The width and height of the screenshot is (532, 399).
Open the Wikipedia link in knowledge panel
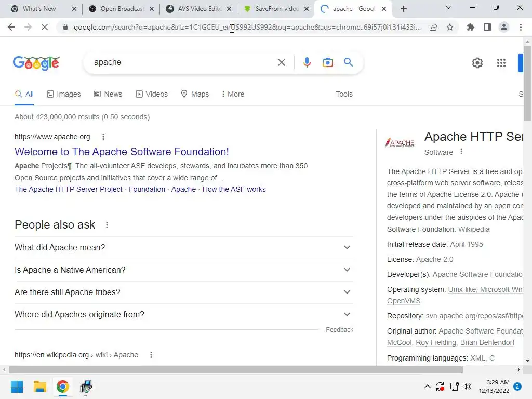click(474, 229)
